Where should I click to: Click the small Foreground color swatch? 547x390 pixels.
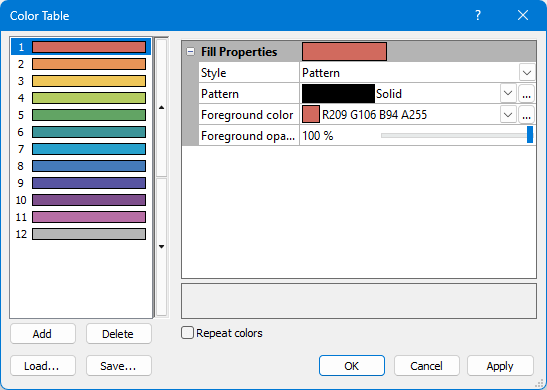coord(310,114)
